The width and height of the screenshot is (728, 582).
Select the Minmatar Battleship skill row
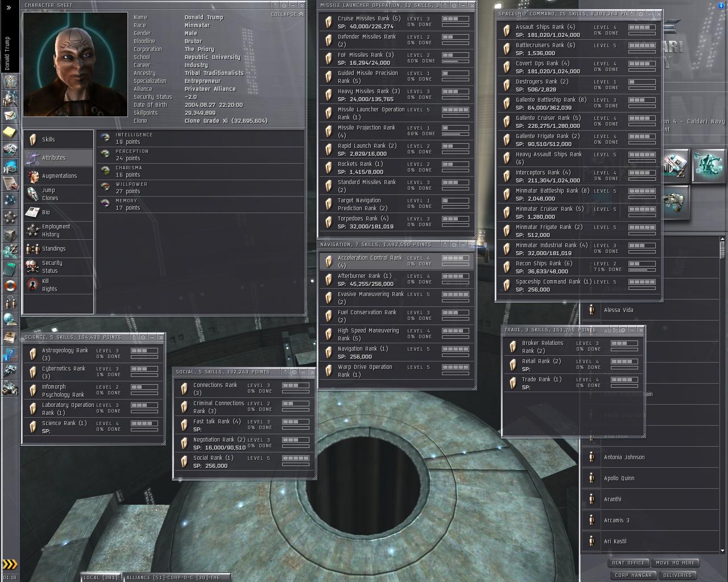(x=578, y=194)
